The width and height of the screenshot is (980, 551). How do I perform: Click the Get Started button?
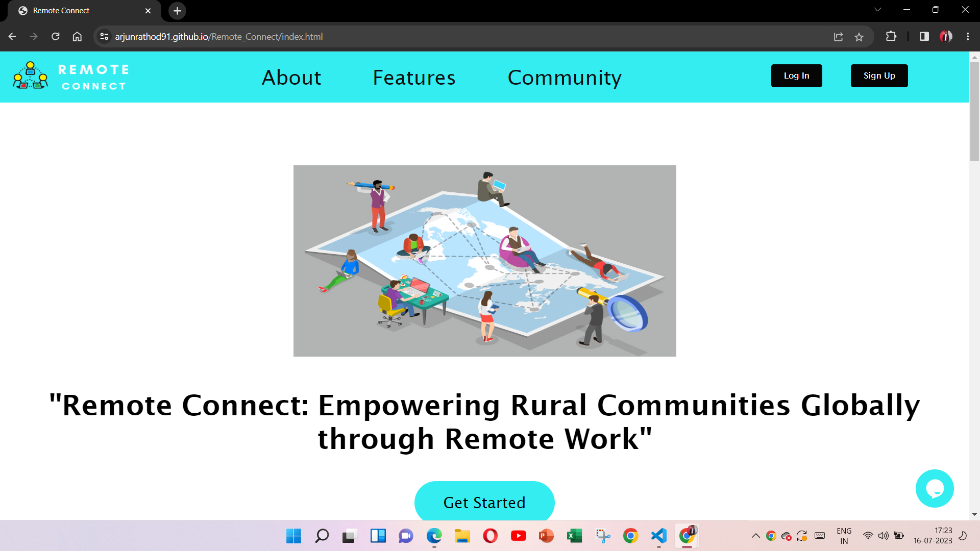(484, 502)
